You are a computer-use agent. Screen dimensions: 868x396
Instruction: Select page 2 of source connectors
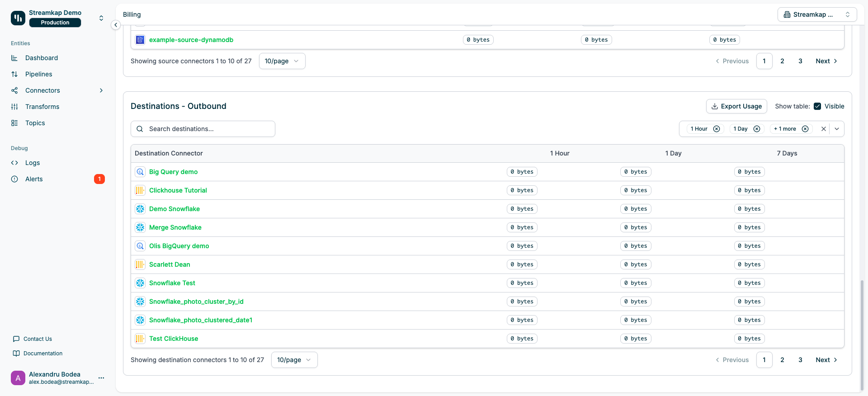(783, 61)
